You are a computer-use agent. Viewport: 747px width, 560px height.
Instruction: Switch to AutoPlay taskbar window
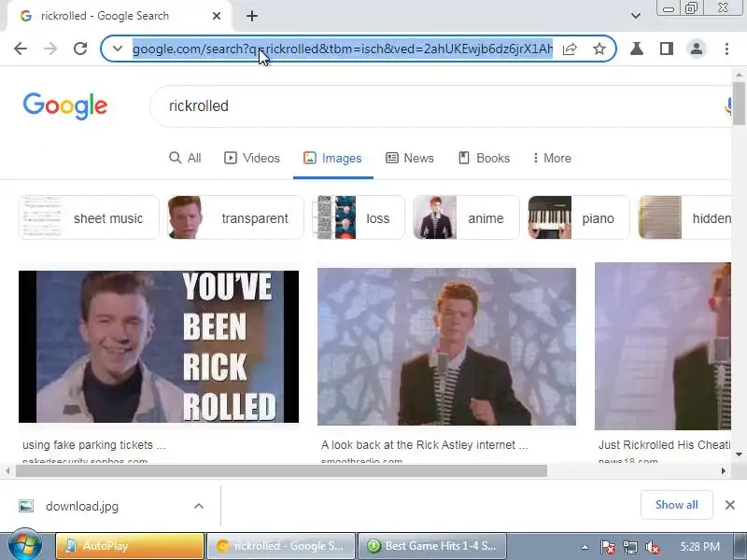pos(130,546)
